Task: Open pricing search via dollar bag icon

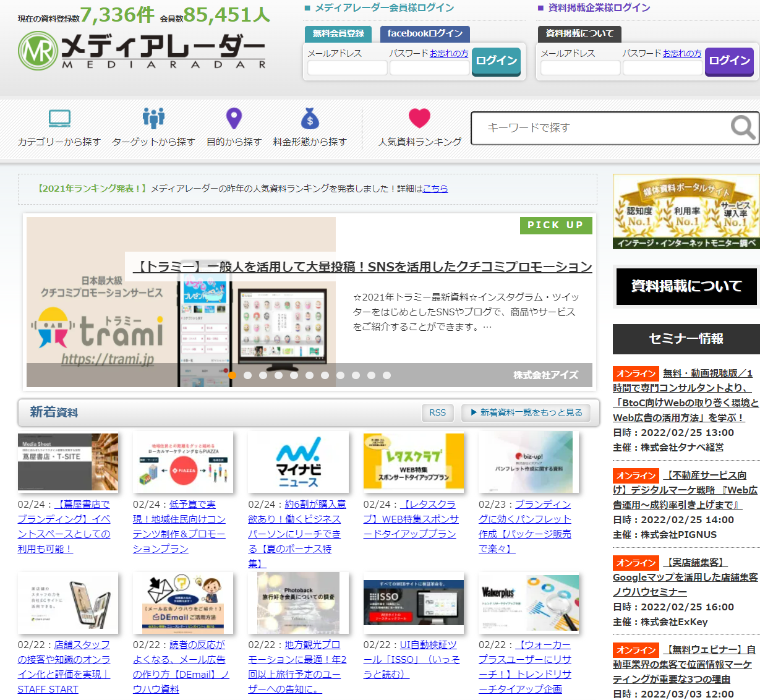Action: click(310, 118)
